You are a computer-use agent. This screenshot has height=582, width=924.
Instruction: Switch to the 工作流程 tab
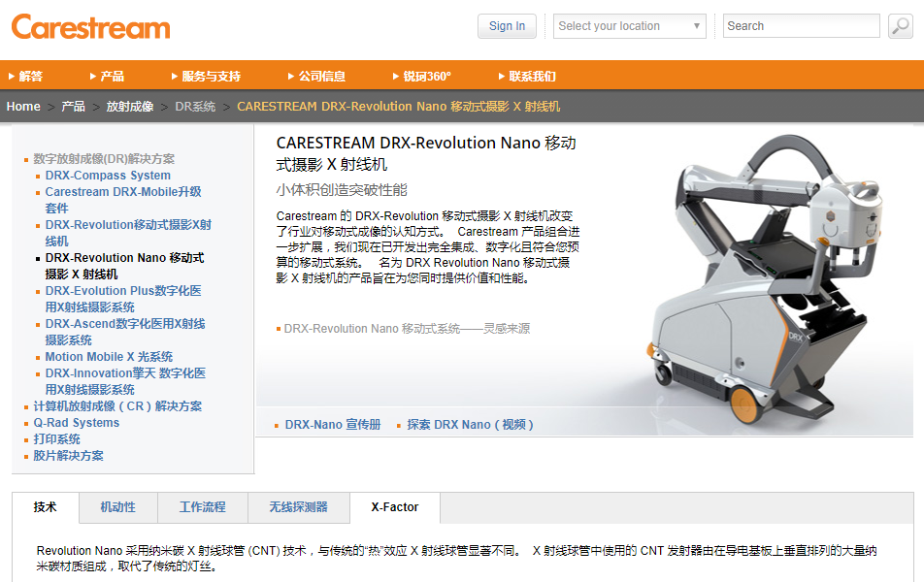click(x=202, y=507)
